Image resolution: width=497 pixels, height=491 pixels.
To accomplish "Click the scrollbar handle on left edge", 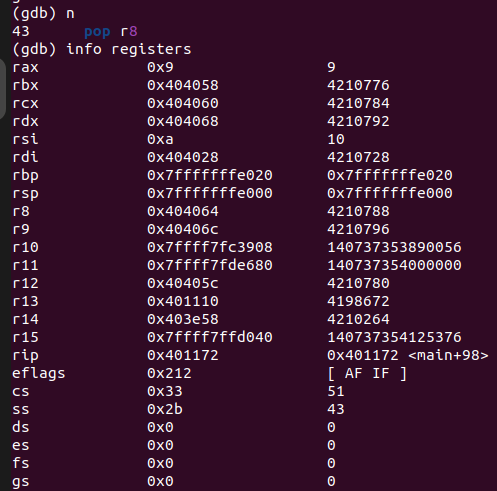I will tap(3, 89).
